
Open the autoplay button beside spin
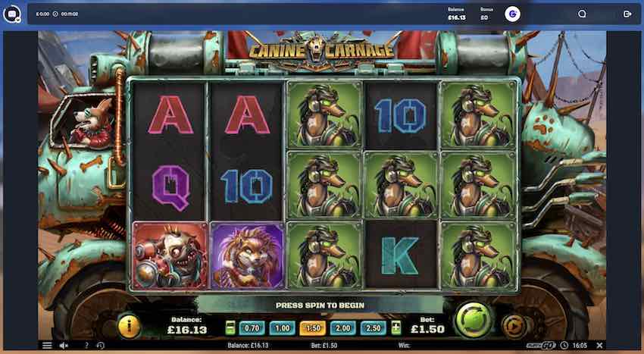(514, 326)
